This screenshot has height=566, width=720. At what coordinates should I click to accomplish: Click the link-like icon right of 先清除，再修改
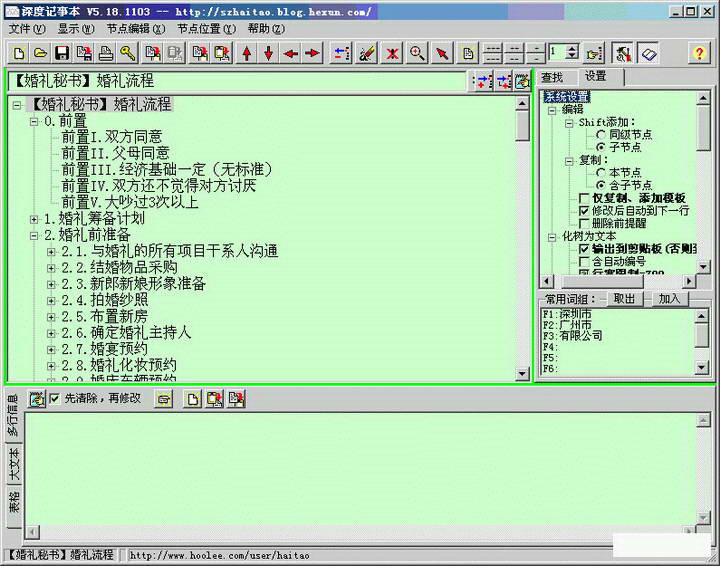pos(164,399)
